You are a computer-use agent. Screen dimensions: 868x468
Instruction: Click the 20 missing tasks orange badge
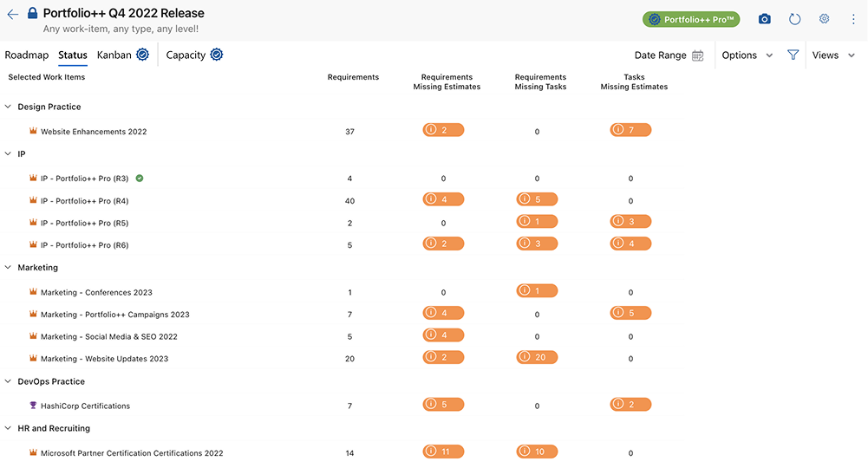coord(537,357)
